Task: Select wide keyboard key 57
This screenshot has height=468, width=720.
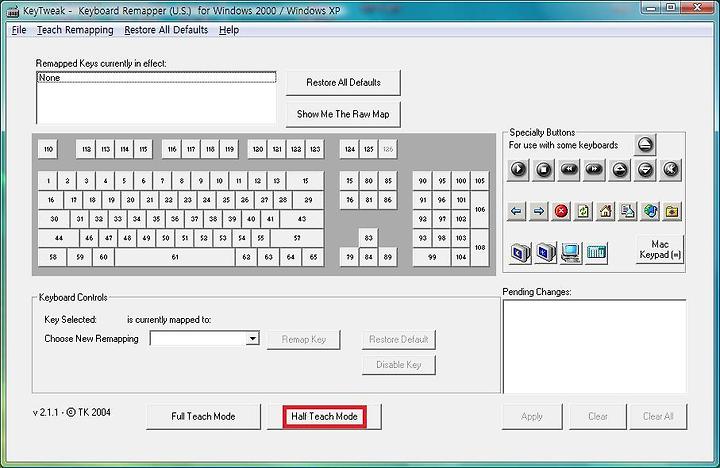Action: (297, 238)
